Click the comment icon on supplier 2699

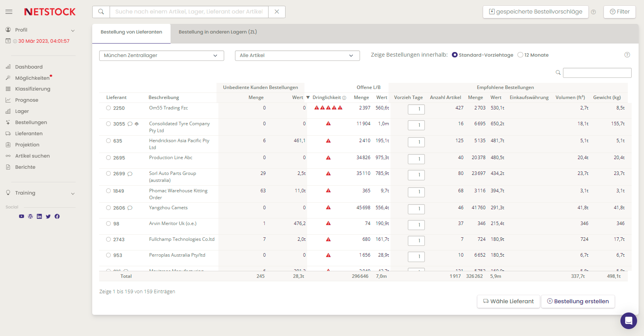pyautogui.click(x=130, y=174)
